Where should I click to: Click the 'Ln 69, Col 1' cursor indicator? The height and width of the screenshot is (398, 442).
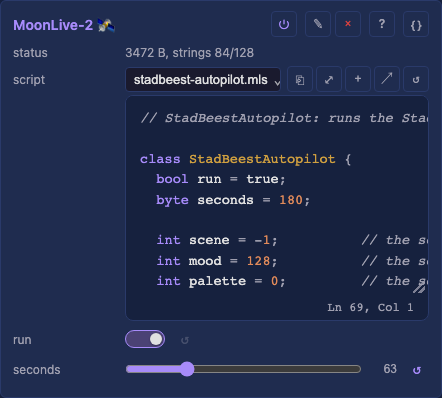coord(370,307)
